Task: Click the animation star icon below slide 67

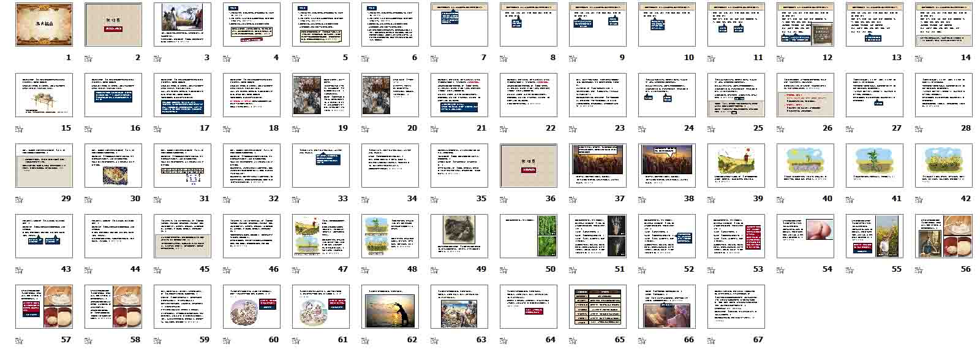Action: (711, 341)
